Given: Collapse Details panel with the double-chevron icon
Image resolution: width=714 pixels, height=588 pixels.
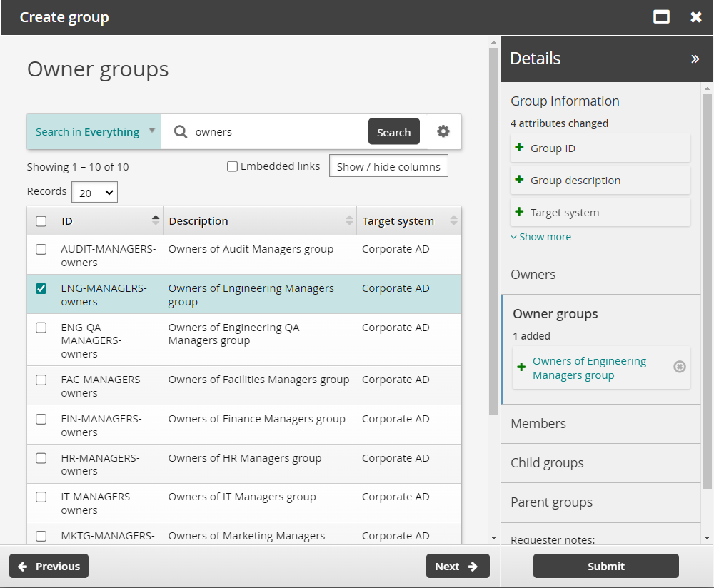Looking at the screenshot, I should coord(695,59).
